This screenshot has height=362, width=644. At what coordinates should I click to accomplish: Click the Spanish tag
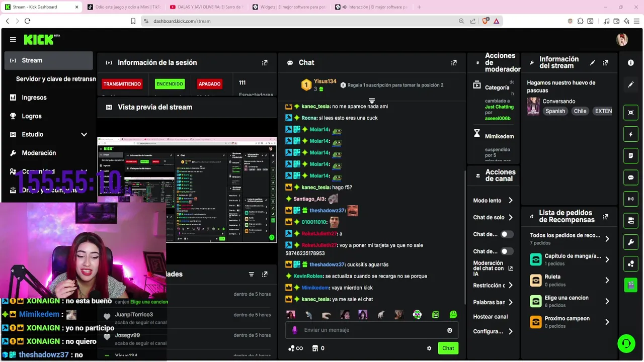[555, 111]
